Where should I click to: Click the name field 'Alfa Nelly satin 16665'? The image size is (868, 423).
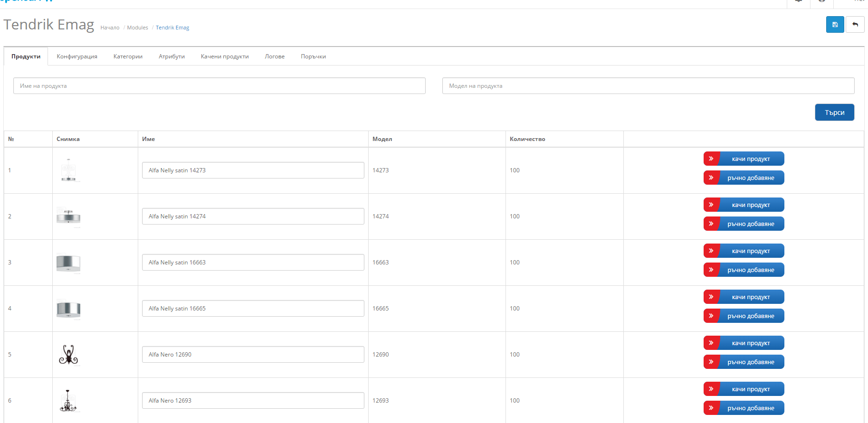pos(253,309)
